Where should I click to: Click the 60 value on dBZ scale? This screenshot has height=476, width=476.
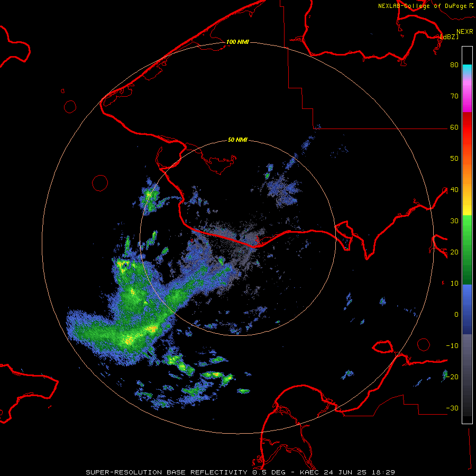[x=454, y=127]
